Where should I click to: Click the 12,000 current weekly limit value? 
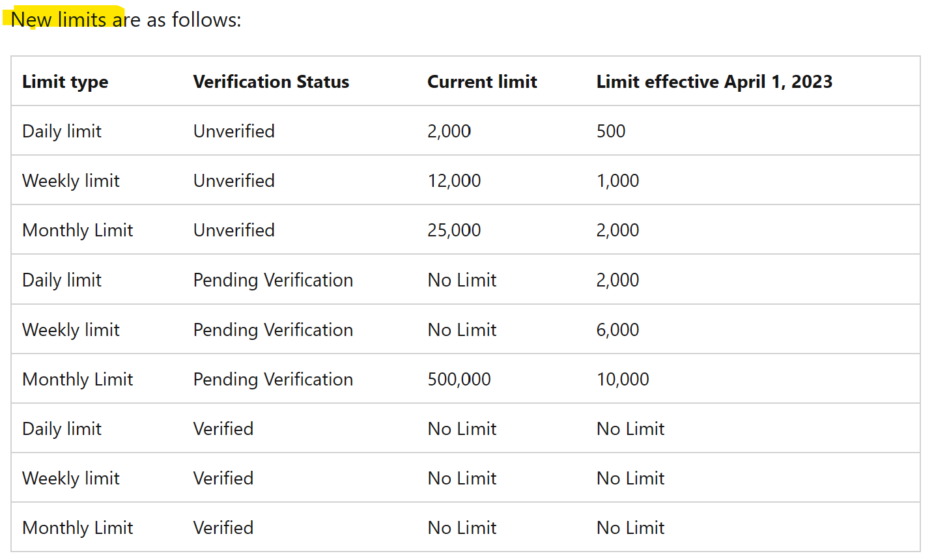point(454,180)
